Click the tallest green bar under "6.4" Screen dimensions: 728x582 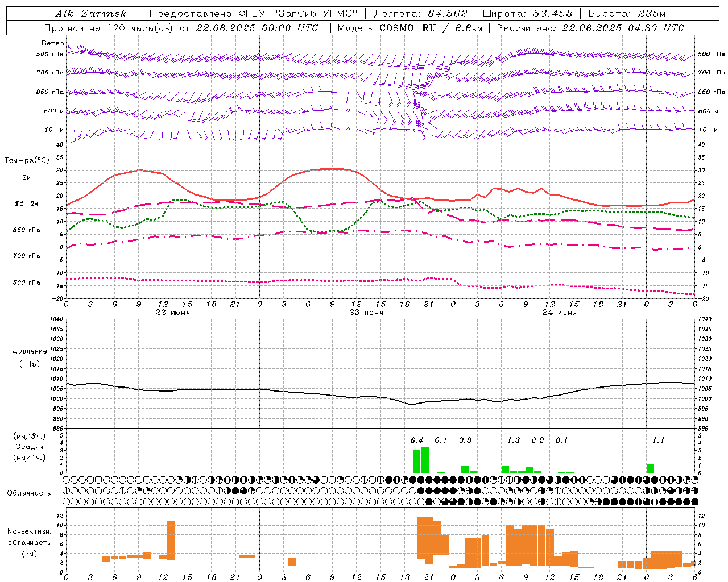[x=425, y=460]
